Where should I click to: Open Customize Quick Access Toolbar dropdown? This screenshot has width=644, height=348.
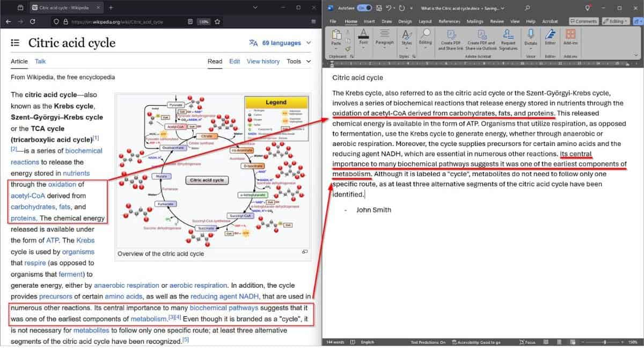pyautogui.click(x=411, y=8)
